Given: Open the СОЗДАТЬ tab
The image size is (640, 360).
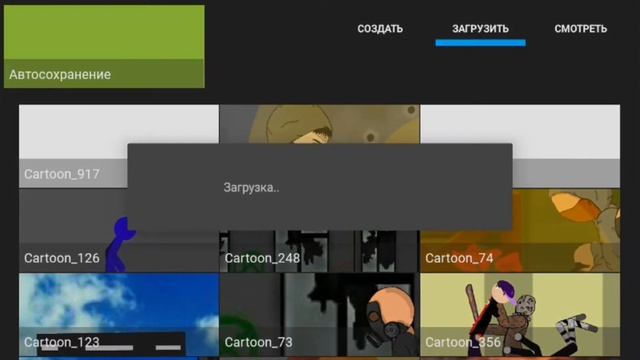Looking at the screenshot, I should (x=380, y=29).
